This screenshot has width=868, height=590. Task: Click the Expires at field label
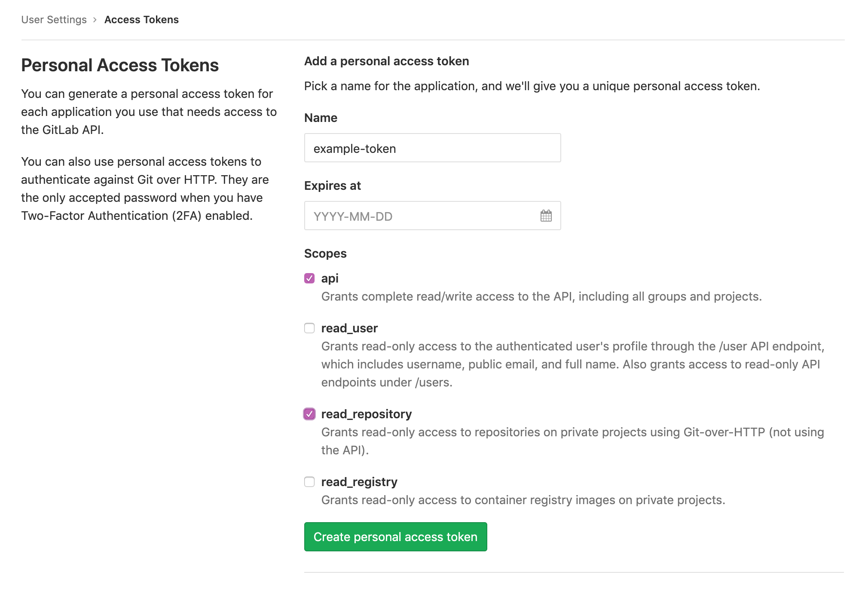point(332,186)
